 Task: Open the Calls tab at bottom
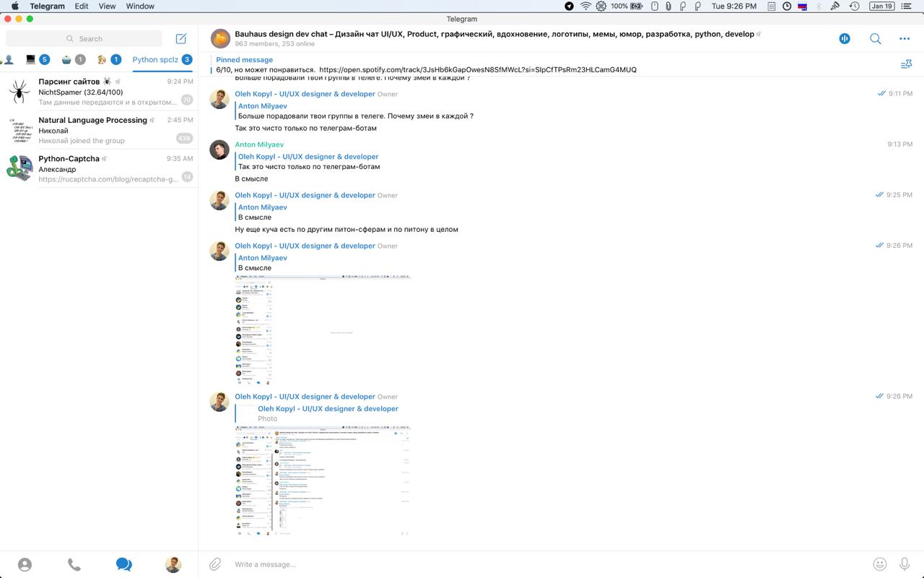(74, 564)
